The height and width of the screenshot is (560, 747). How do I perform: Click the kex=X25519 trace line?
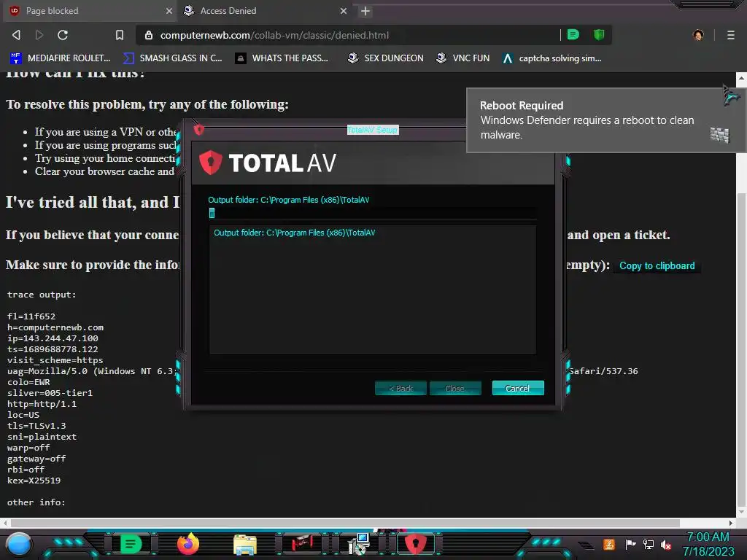(34, 481)
